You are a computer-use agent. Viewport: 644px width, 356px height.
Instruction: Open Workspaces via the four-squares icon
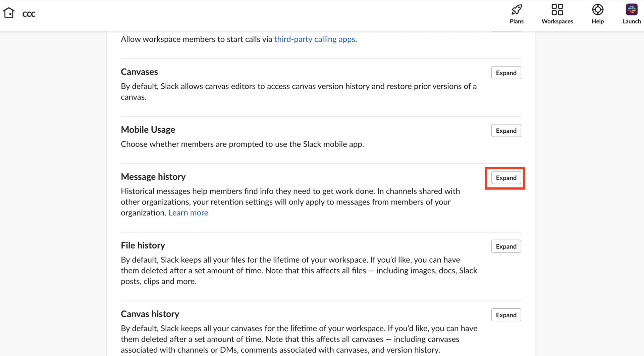(557, 9)
